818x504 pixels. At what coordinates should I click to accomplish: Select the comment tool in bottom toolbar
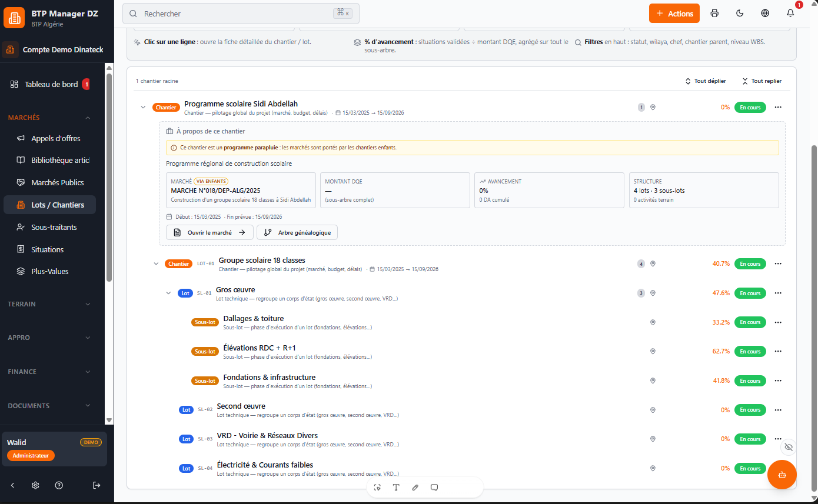(434, 487)
